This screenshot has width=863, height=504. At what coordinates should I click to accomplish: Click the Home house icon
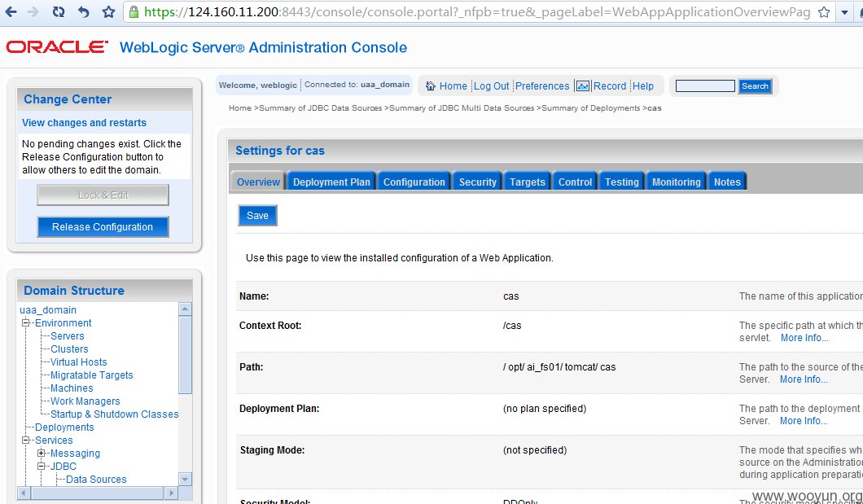(x=431, y=85)
